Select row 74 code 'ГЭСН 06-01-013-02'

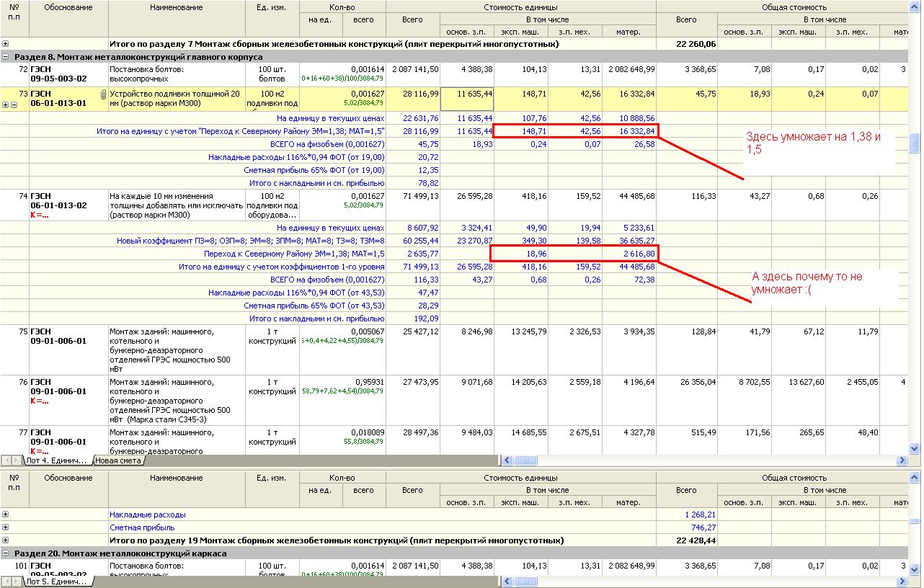(x=58, y=201)
